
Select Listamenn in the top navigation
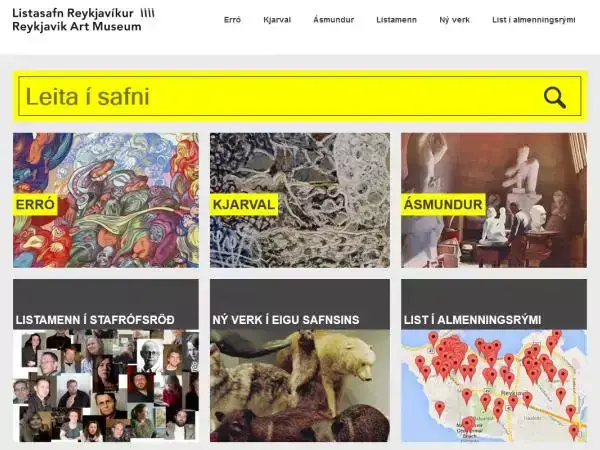coord(396,20)
